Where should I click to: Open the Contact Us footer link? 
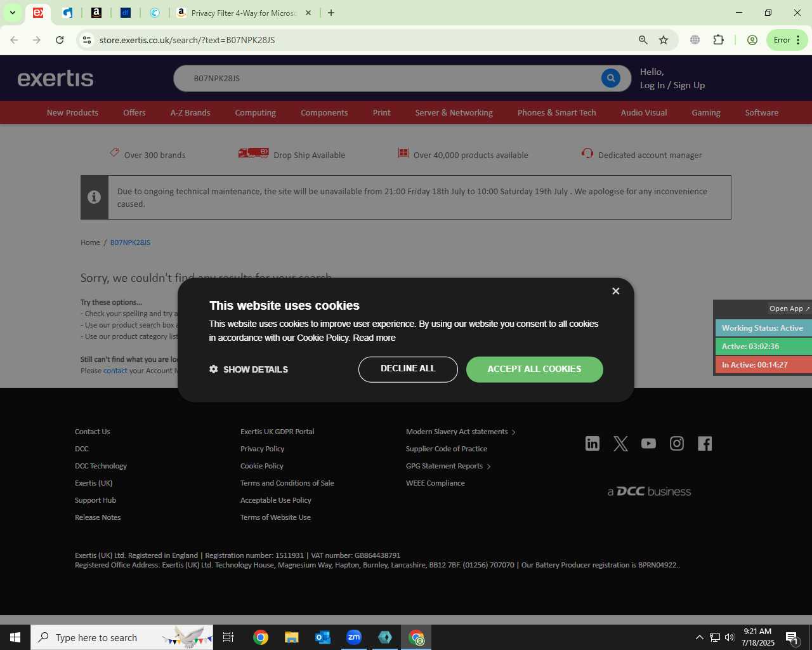tap(92, 432)
